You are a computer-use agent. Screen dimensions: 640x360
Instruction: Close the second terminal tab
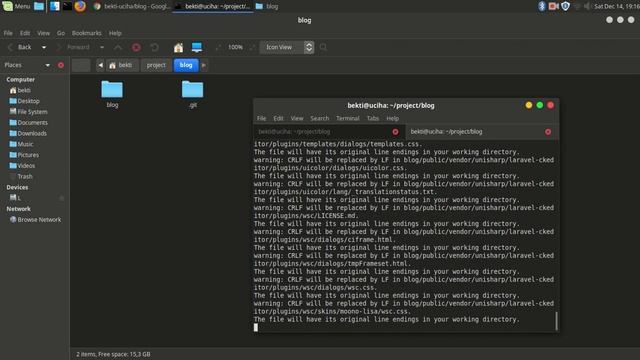[548, 132]
